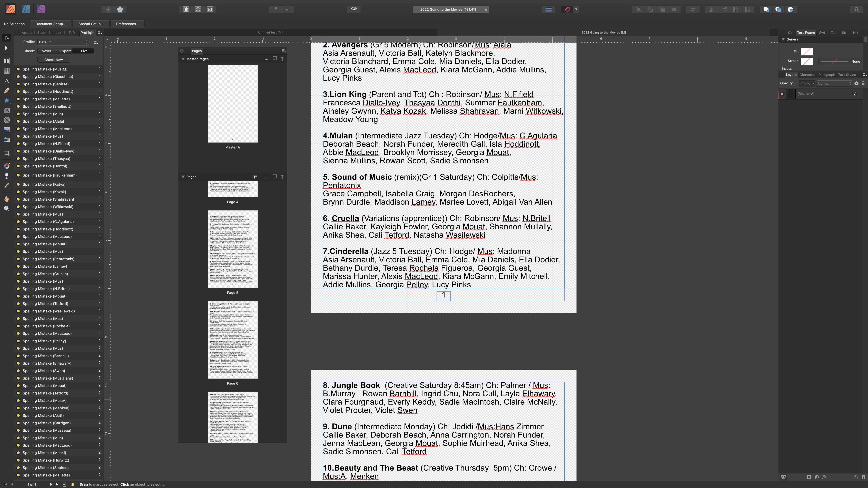Go to next spread in status bar
Viewport: 868px width, 488px height.
coord(51,484)
